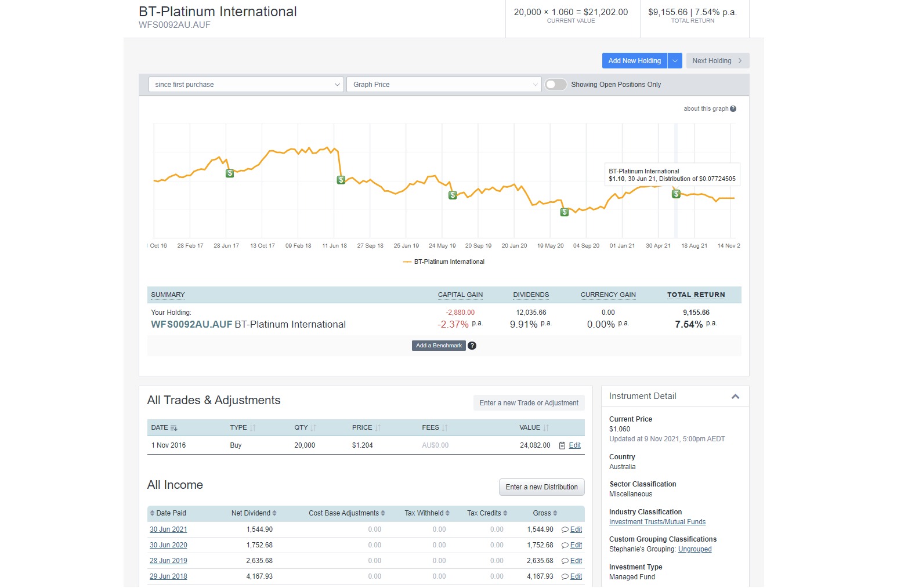Screen dimensions: 897x588
Task: Click the 12,035.66 dividends value
Action: click(x=531, y=313)
